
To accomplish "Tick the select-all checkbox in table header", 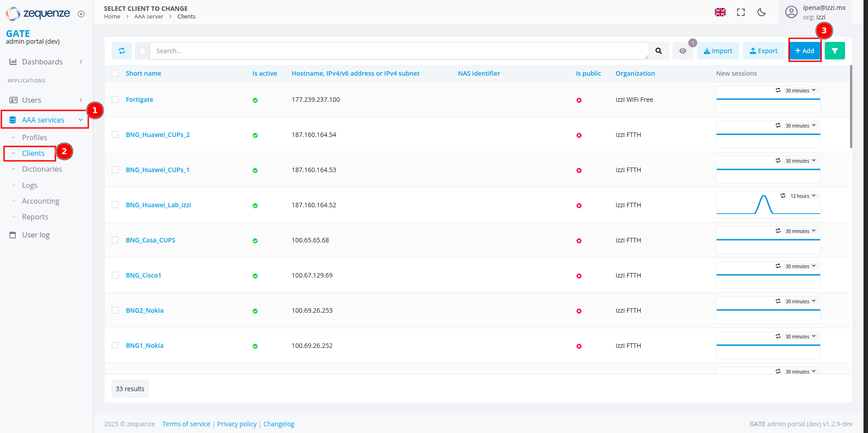I will [x=115, y=73].
